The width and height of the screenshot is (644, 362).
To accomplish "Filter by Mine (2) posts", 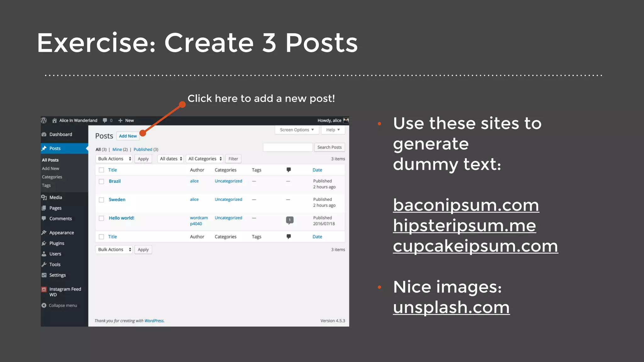I will (120, 149).
